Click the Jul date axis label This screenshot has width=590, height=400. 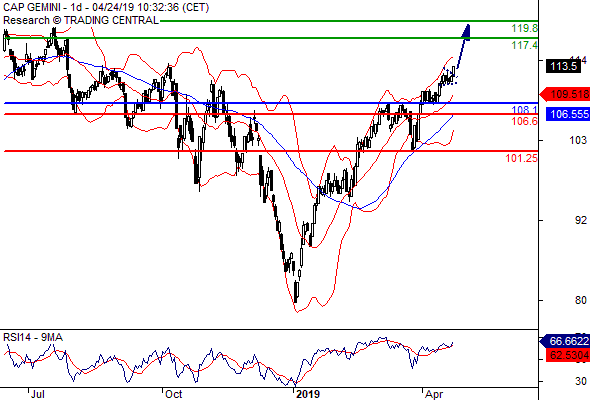38,394
